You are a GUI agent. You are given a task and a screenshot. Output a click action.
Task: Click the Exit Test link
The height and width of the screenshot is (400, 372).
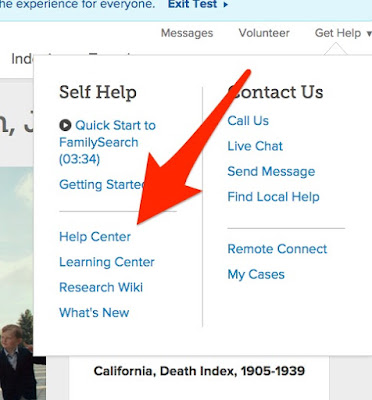click(x=193, y=4)
